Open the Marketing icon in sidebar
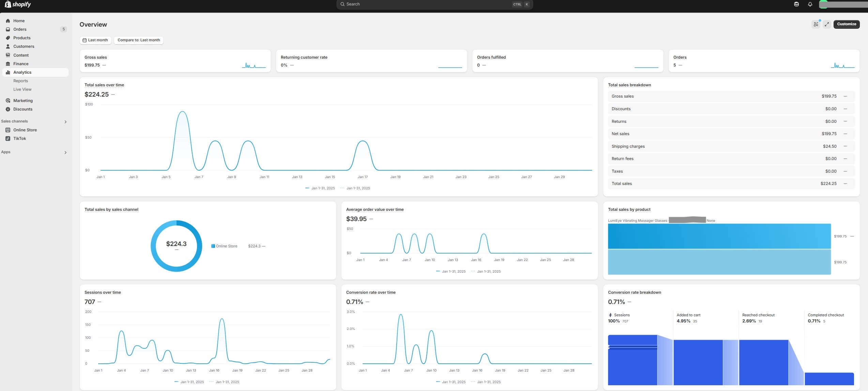Viewport: 868px width, 391px height. click(8, 101)
